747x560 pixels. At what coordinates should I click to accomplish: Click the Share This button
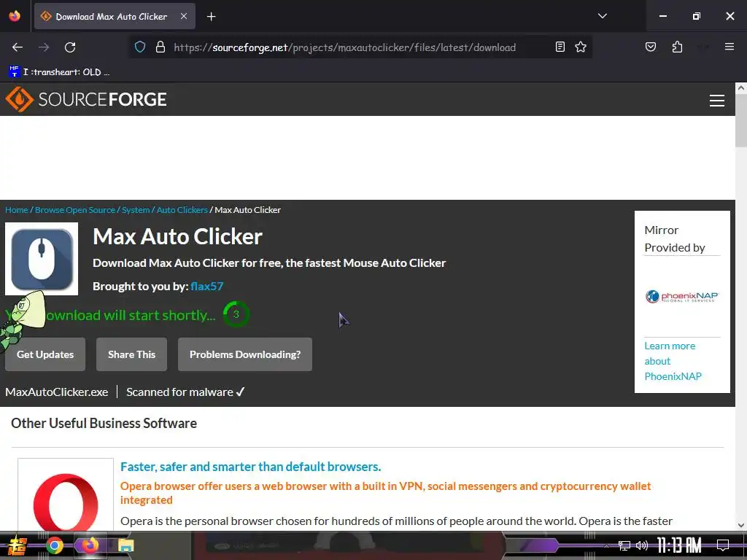tap(131, 354)
